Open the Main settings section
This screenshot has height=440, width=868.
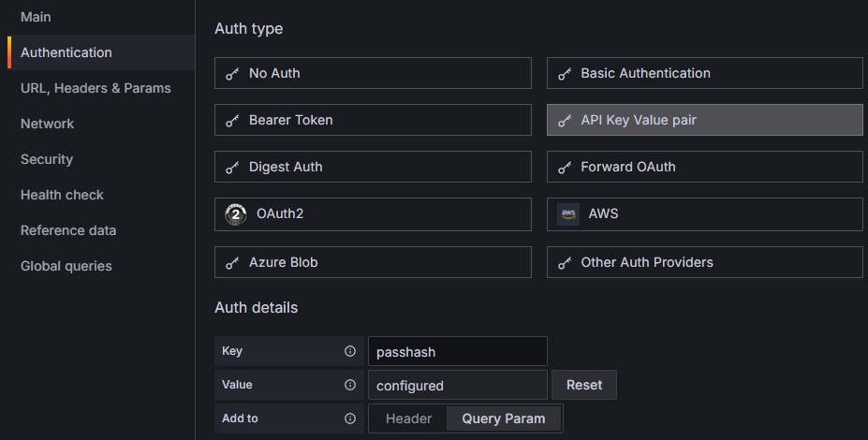pos(36,17)
